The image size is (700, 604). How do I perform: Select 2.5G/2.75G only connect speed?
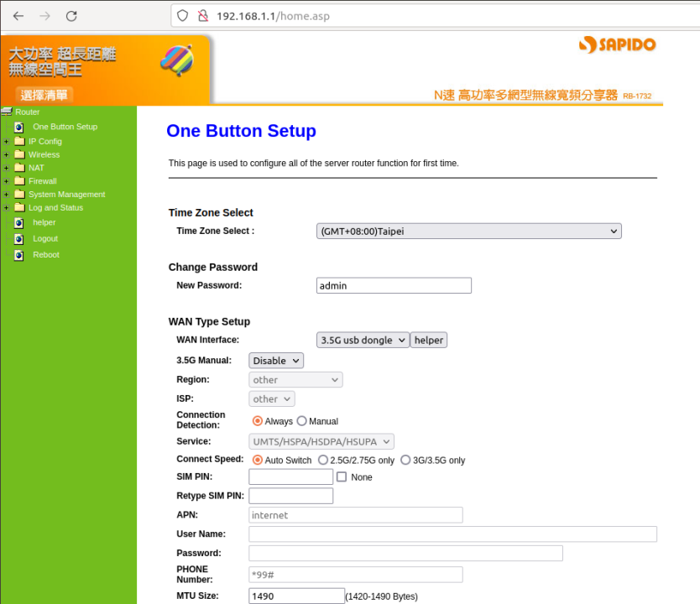tap(323, 460)
